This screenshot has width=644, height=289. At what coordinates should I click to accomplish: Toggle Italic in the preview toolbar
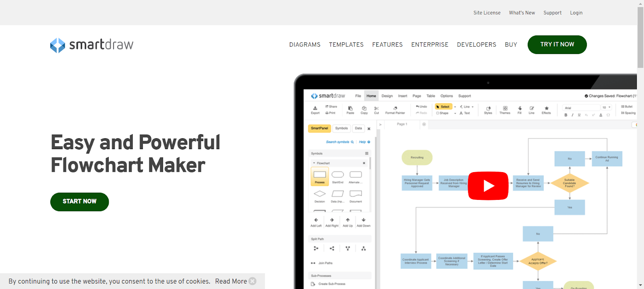(x=572, y=115)
